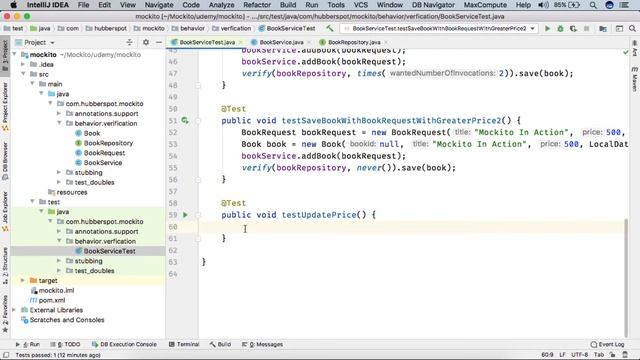Expand the target folder
This screenshot has width=640, height=360.
tap(23, 280)
